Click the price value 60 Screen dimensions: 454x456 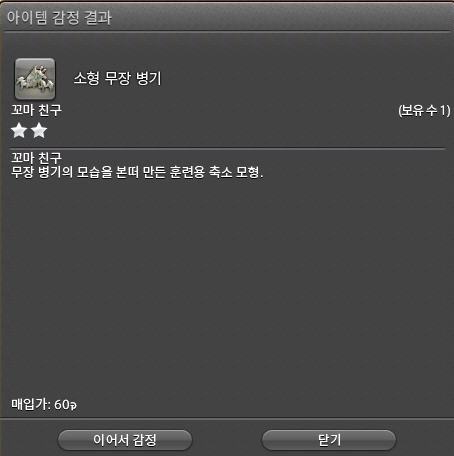pos(61,404)
